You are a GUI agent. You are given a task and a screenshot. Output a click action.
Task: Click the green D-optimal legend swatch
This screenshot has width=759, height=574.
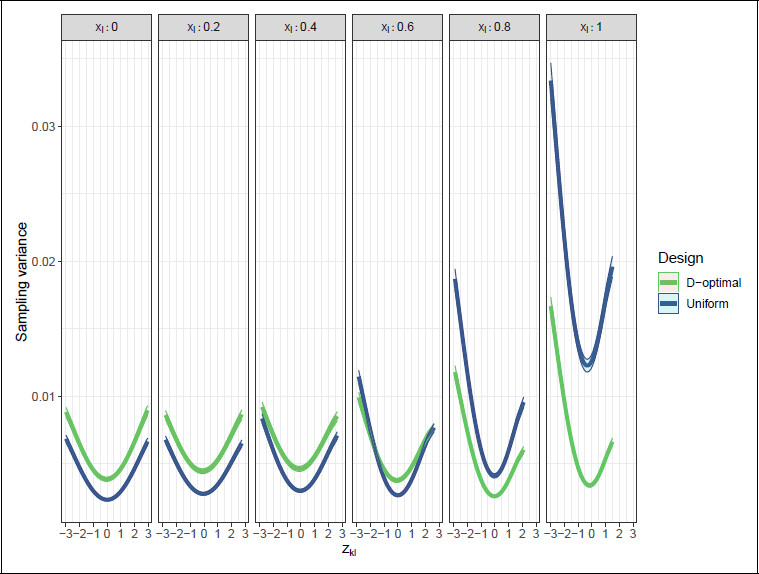click(x=668, y=283)
